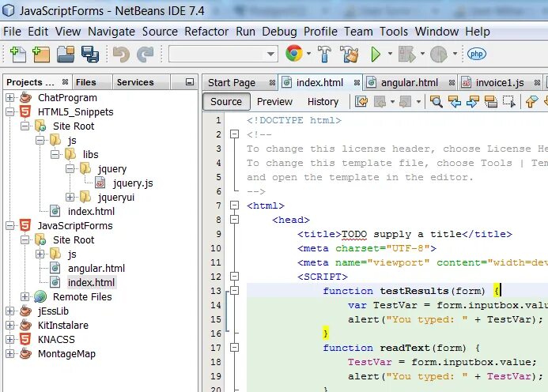Click the Find Next Occurrence arrow icon
Screen dimensions: 548x392
click(x=473, y=102)
